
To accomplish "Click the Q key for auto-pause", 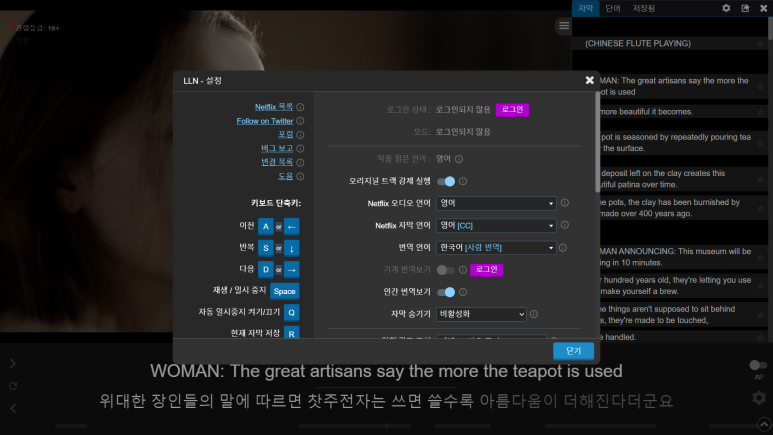I will point(291,313).
